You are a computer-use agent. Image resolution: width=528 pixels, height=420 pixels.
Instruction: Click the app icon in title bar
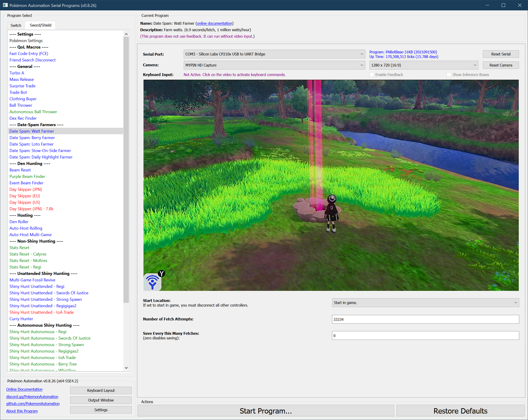[5, 5]
